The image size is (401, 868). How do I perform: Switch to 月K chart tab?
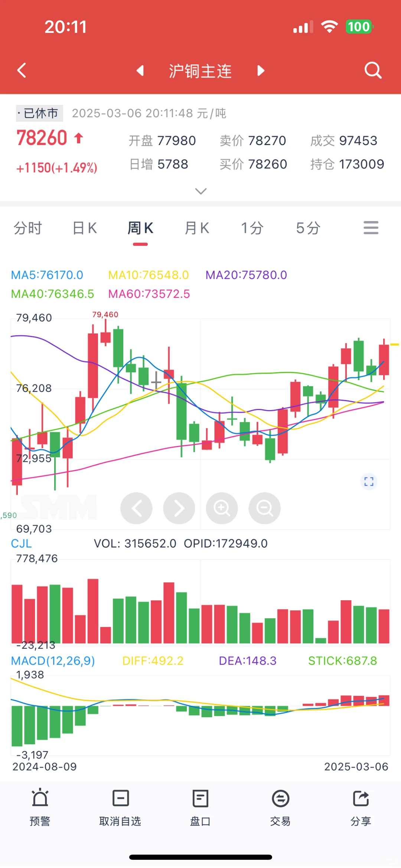[197, 228]
